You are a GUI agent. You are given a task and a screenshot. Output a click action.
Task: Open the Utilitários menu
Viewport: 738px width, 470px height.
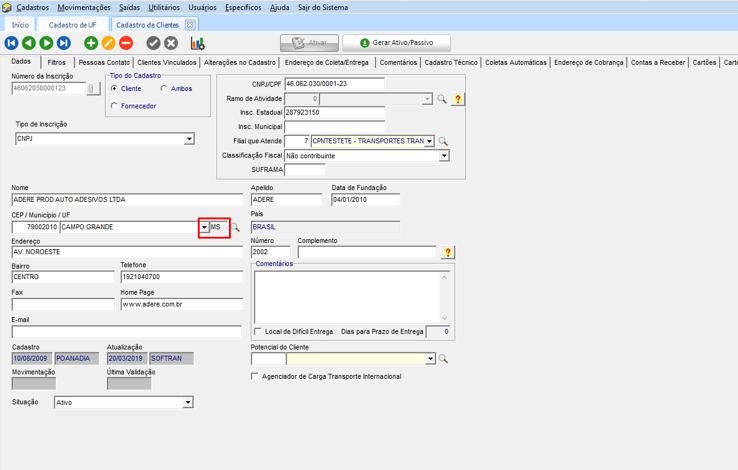coord(164,7)
